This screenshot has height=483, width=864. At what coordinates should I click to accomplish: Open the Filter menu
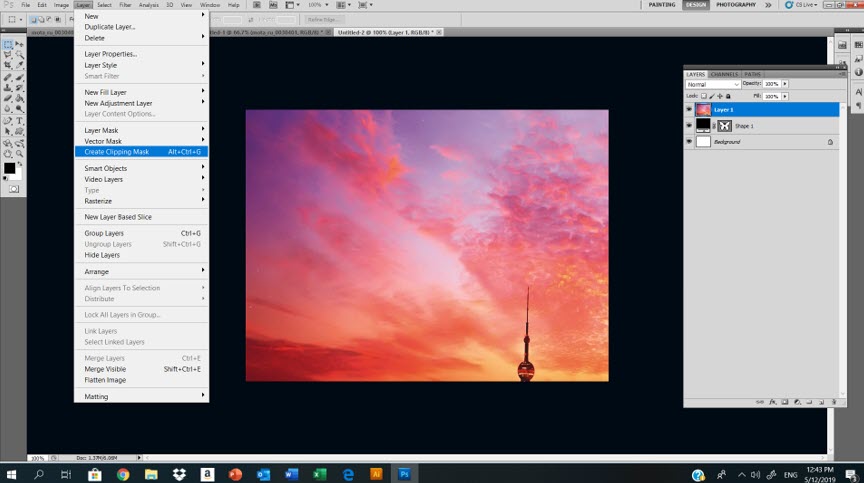[x=125, y=5]
